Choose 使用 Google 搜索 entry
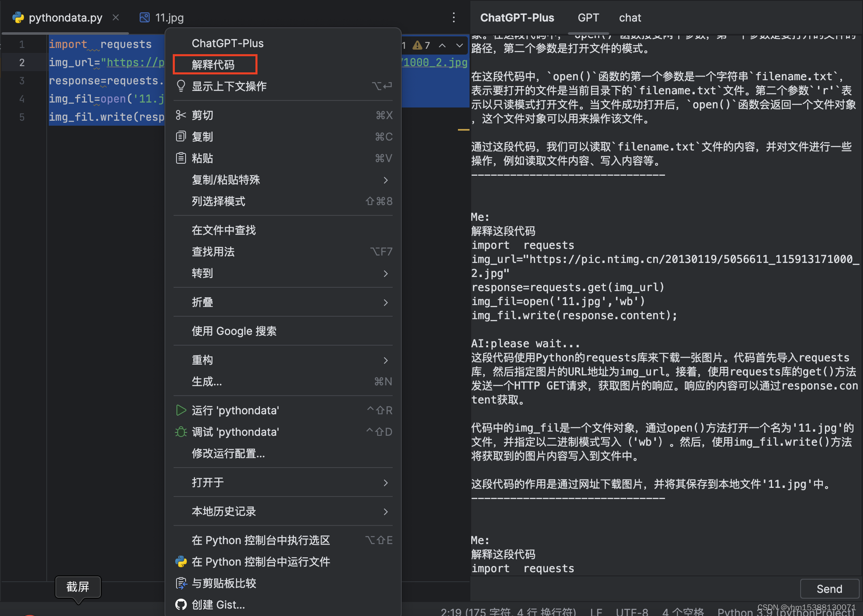The image size is (863, 616). coord(283,331)
